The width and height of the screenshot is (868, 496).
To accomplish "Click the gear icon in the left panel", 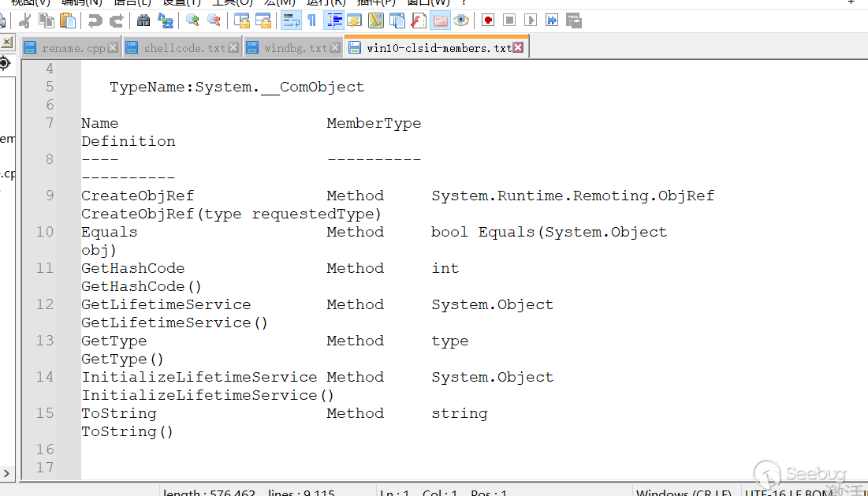I will 5,63.
